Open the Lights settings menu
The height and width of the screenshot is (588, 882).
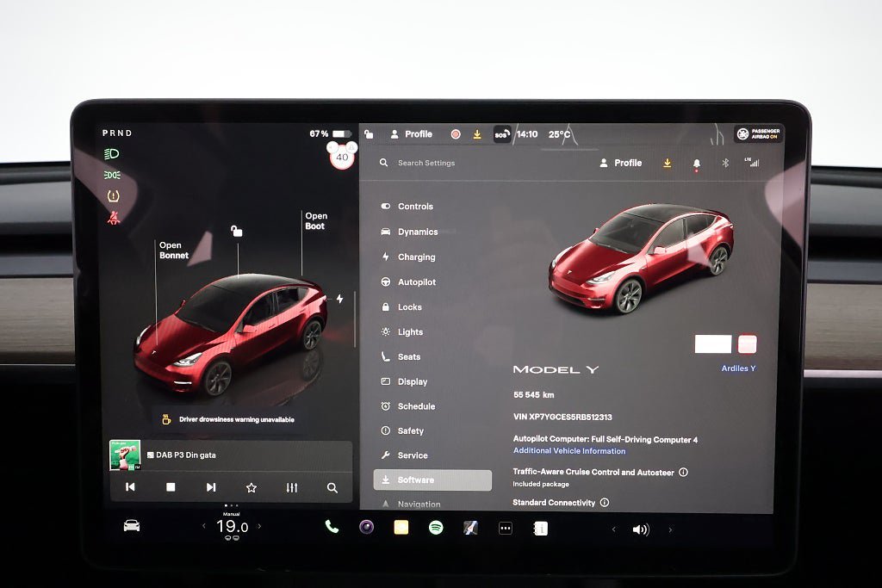coord(402,331)
